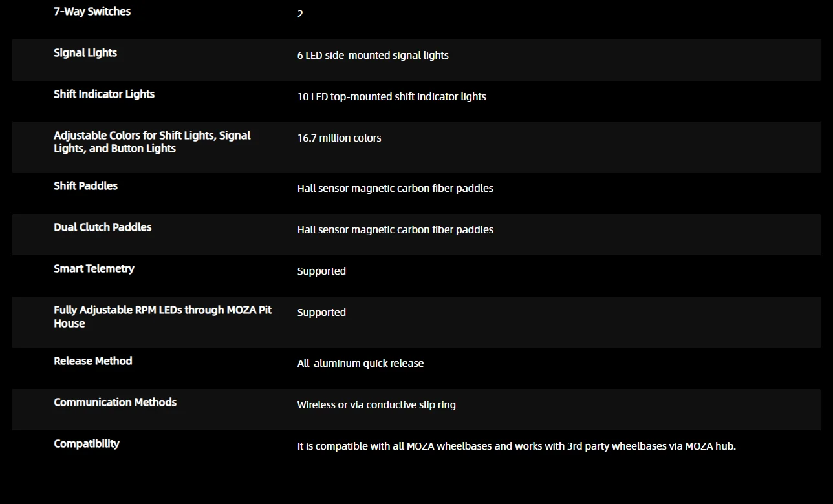
Task: Select Wireless or via conductive slip ring text
Action: tap(376, 405)
